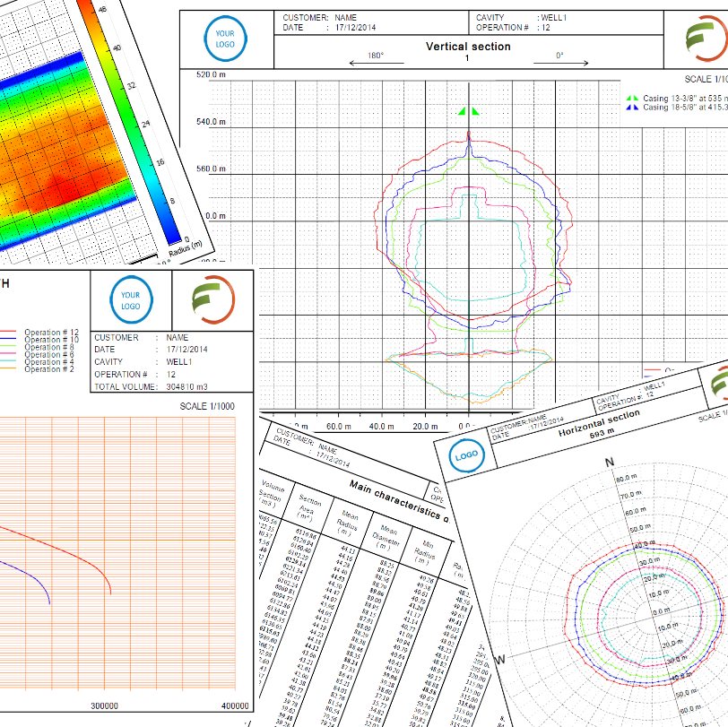
Task: Click the red line swatch for Operation # 12
Action: (8, 333)
